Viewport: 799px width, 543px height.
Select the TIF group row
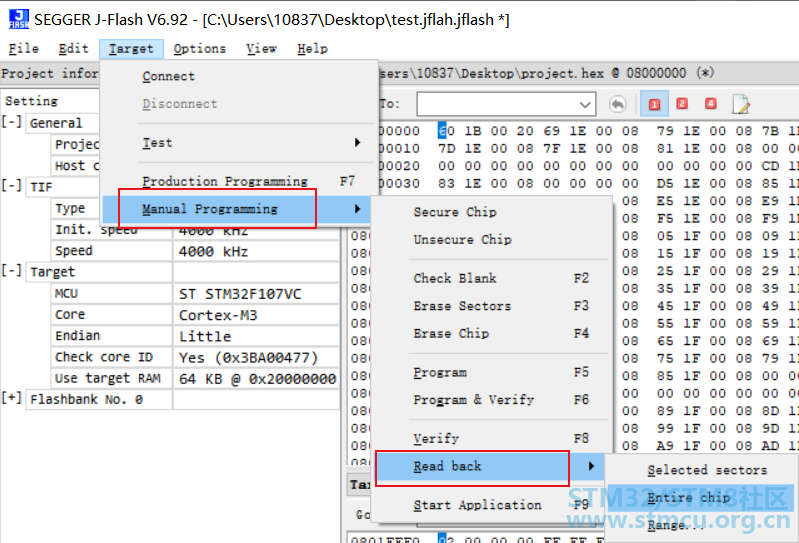[x=62, y=187]
